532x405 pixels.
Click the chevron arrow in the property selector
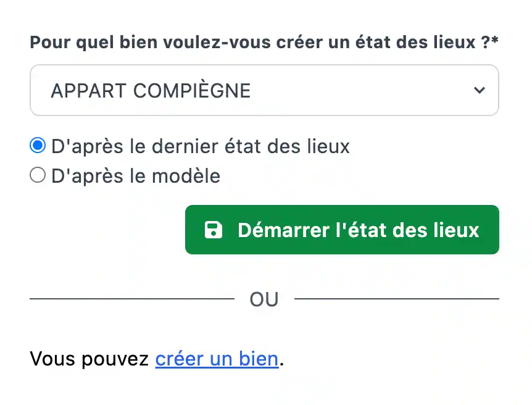479,90
